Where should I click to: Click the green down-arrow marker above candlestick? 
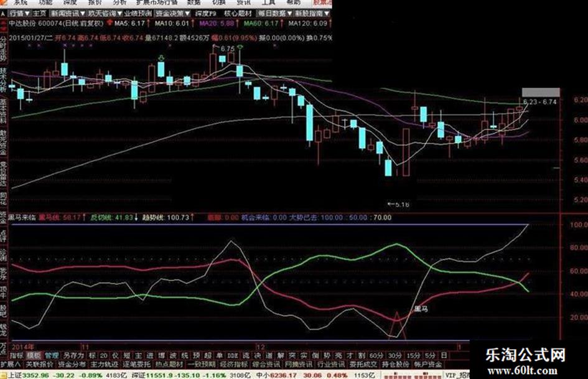click(x=161, y=58)
